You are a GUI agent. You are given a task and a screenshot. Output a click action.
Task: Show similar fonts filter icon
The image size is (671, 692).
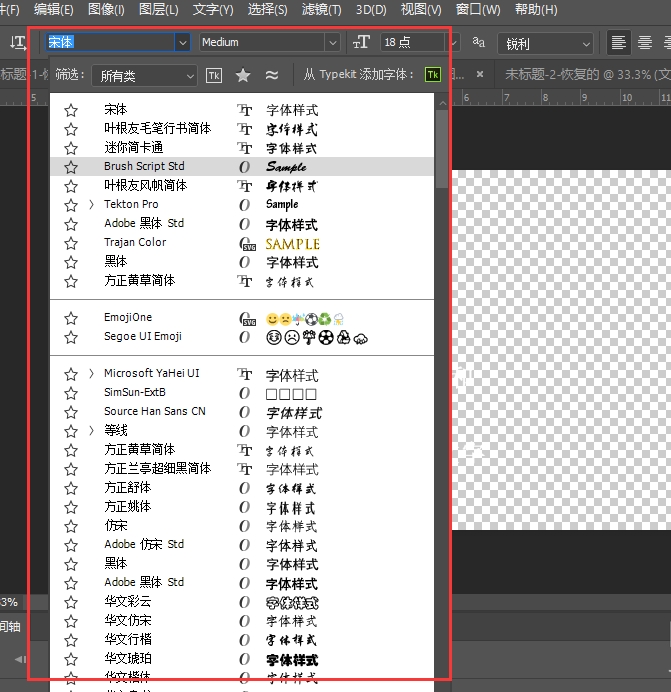point(271,76)
